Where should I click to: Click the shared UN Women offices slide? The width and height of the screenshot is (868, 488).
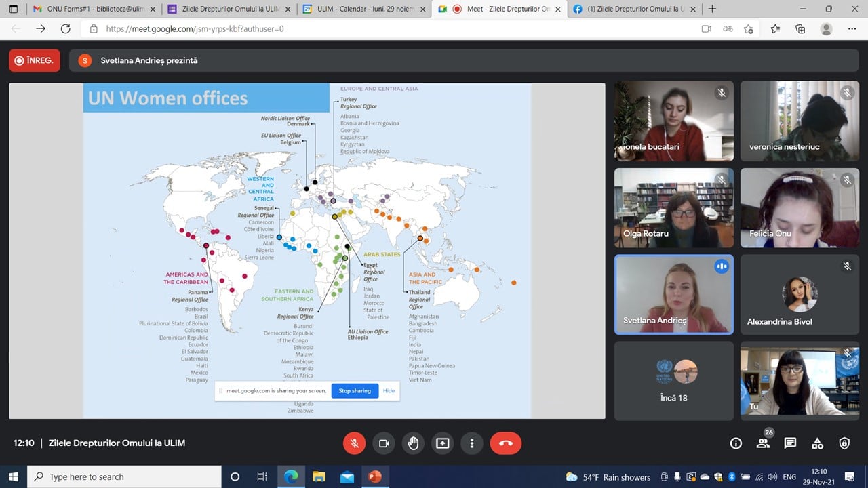pos(307,251)
